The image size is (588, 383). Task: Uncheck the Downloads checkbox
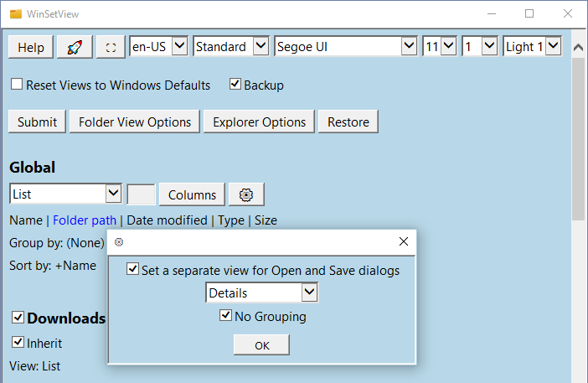[x=18, y=318]
